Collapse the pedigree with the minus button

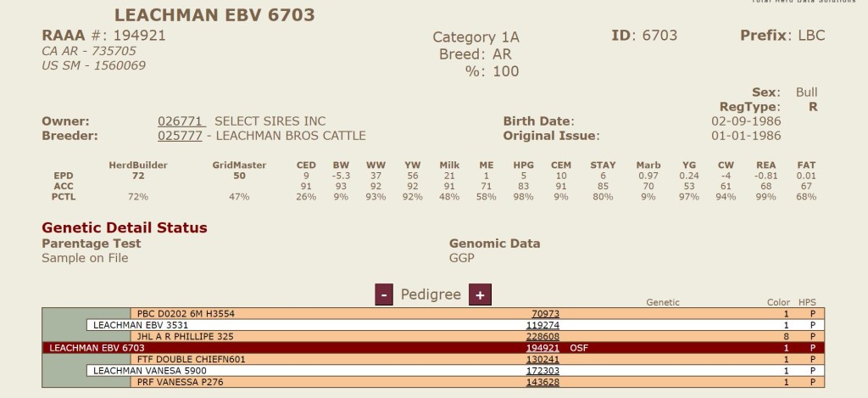click(x=384, y=294)
